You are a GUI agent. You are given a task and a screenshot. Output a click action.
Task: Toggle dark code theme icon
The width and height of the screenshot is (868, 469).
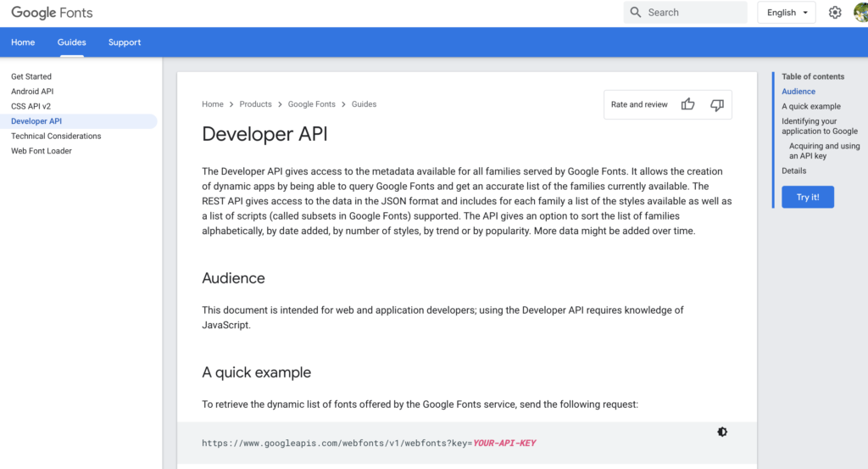tap(722, 432)
